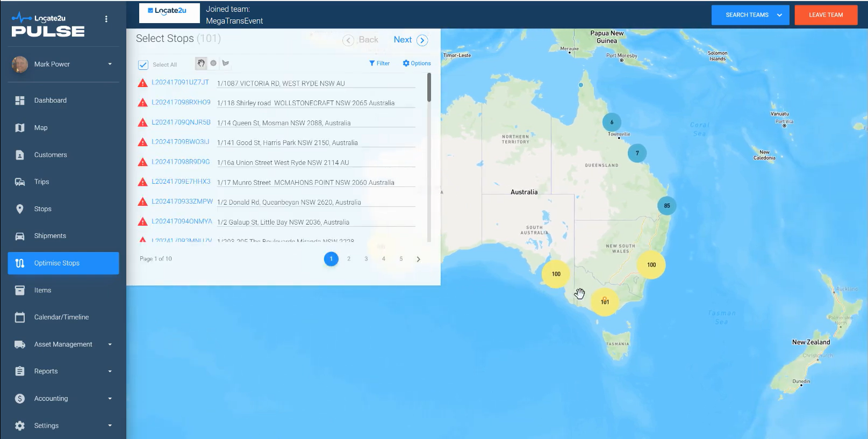
Task: Choose the circle selection tool
Action: [213, 63]
